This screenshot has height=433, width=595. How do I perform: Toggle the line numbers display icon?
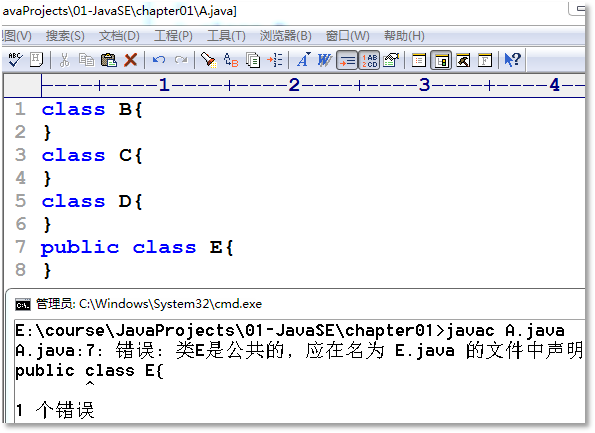pos(369,60)
